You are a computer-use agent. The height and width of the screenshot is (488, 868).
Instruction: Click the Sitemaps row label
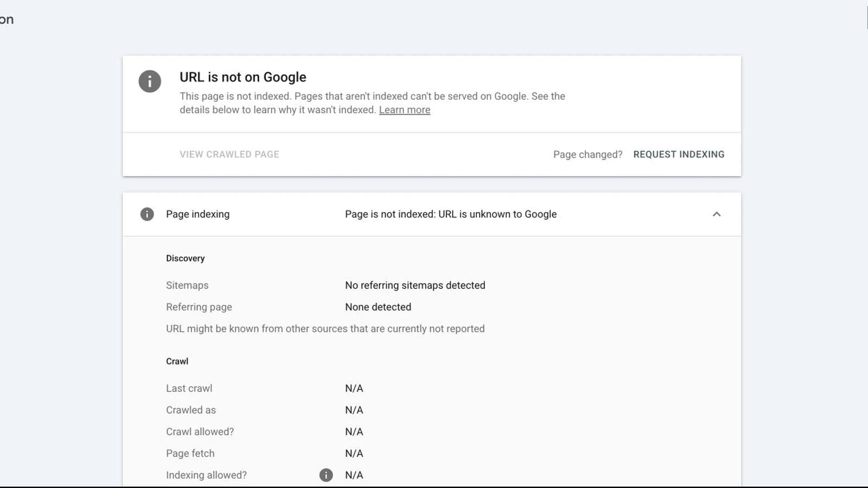click(x=187, y=285)
